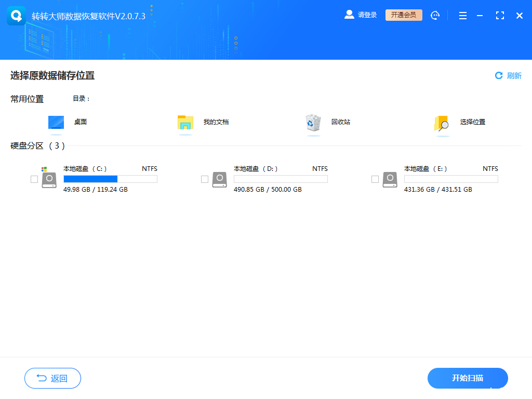Click the C drive usage bar
The width and height of the screenshot is (532, 399).
point(110,179)
